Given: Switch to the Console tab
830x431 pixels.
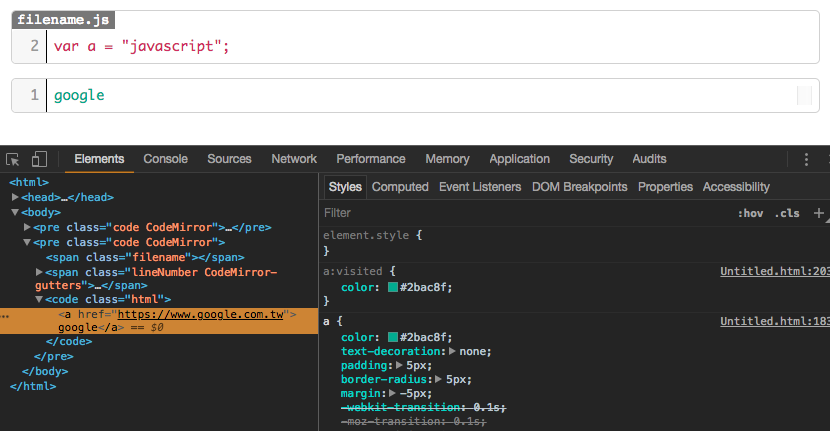Looking at the screenshot, I should [x=166, y=159].
